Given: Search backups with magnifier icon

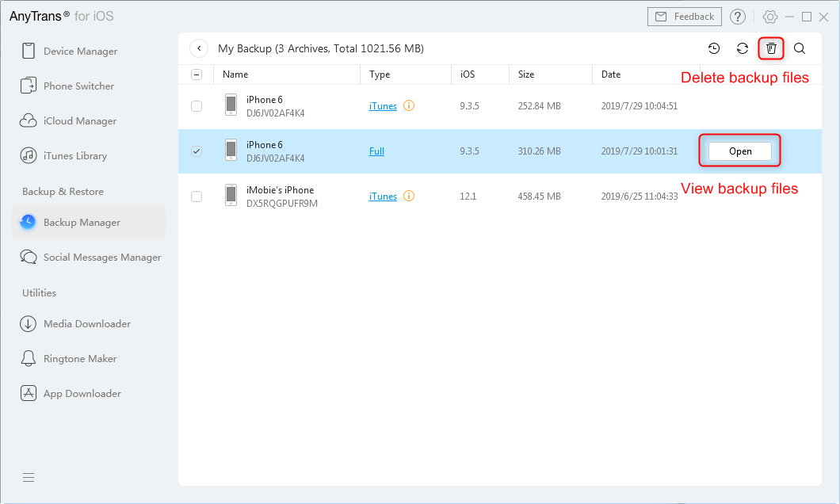Looking at the screenshot, I should pyautogui.click(x=800, y=49).
